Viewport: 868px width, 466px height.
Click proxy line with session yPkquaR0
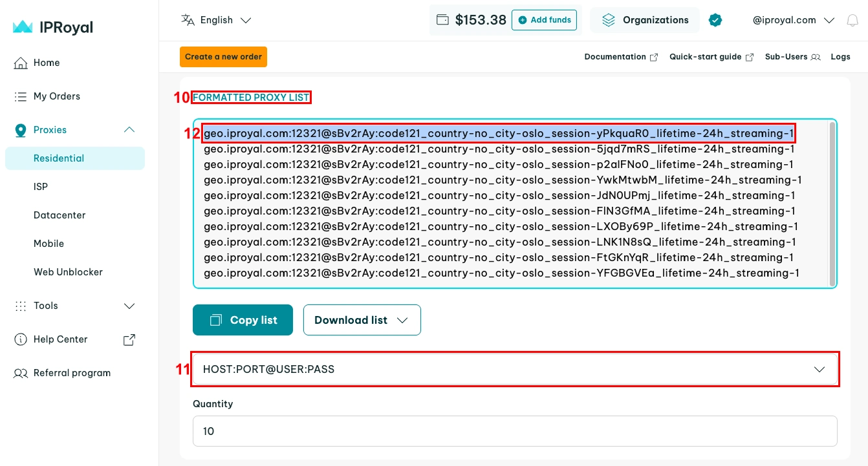point(499,134)
